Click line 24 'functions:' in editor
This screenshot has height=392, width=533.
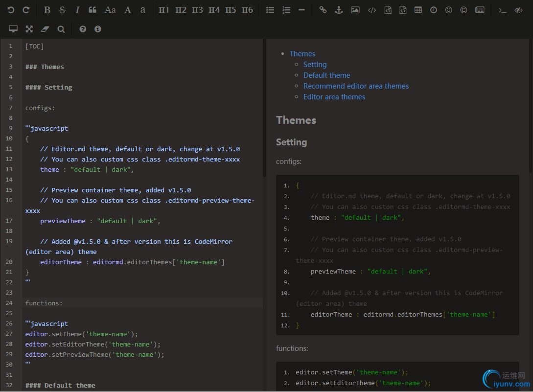[44, 303]
